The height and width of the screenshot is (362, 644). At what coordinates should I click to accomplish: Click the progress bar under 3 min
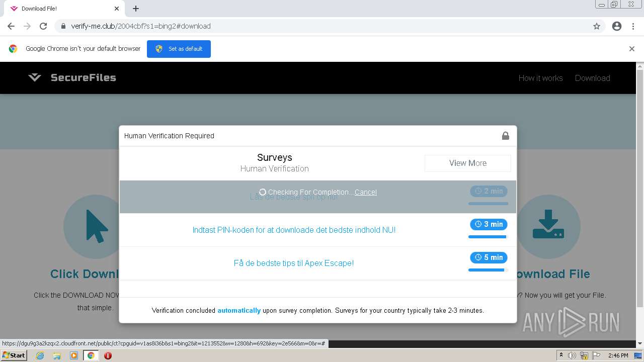tap(488, 237)
